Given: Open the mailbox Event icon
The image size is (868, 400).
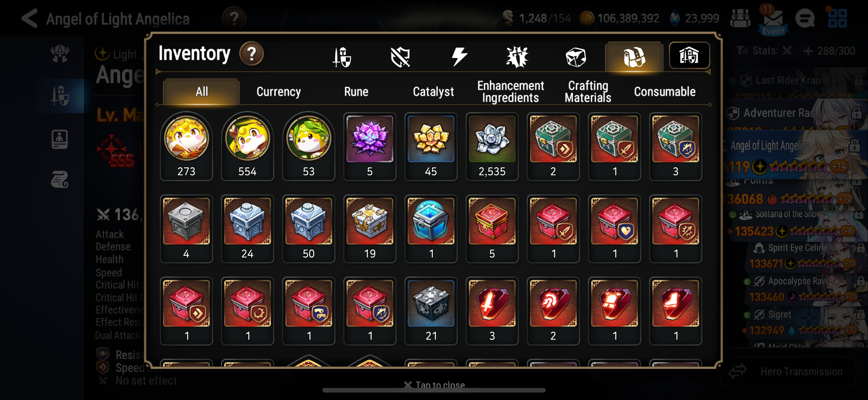Looking at the screenshot, I should 773,20.
